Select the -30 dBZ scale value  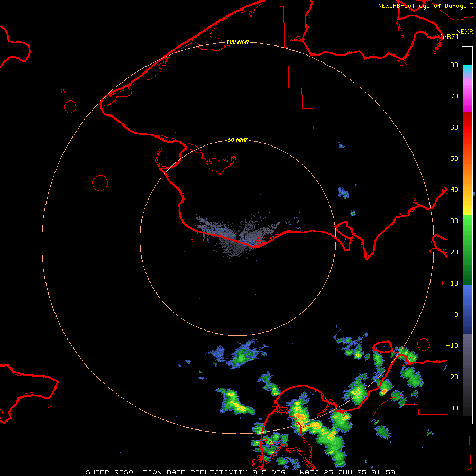coord(452,408)
